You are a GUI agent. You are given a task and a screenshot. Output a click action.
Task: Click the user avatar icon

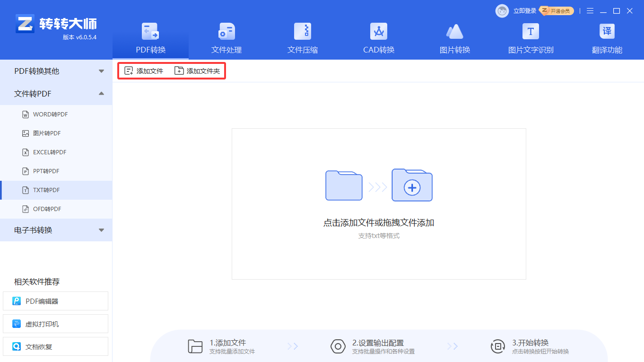[502, 11]
